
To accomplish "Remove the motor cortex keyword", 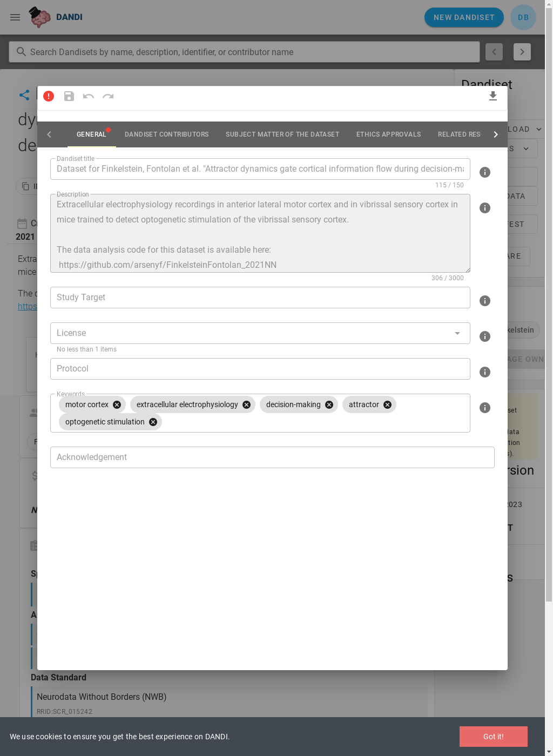I will tap(117, 404).
